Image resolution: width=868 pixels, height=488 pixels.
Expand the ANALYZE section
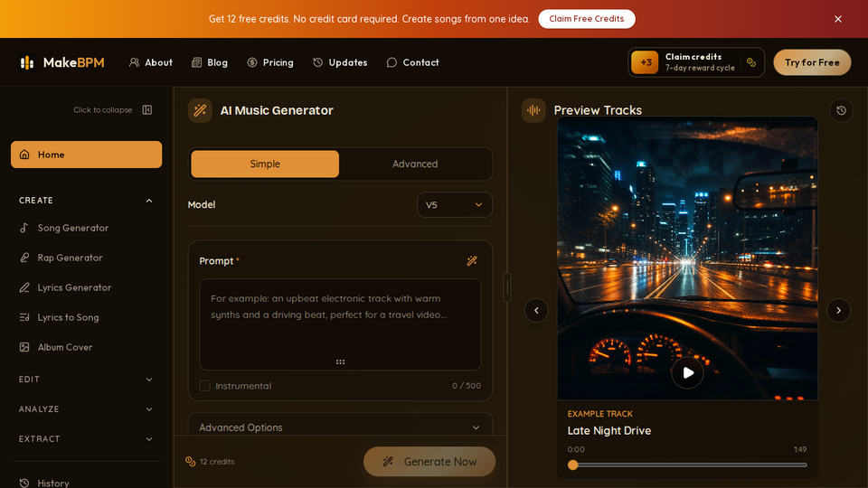point(87,409)
